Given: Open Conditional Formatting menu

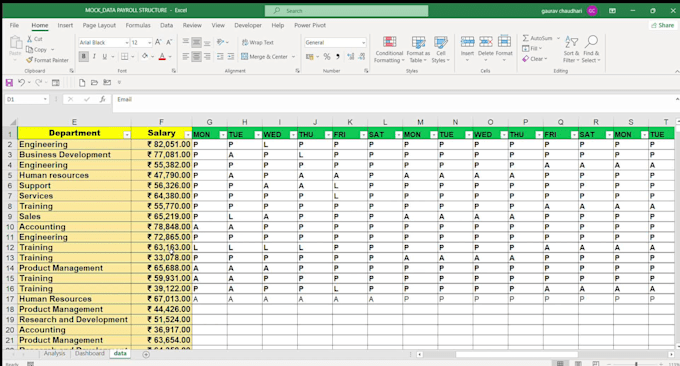Looking at the screenshot, I should [x=389, y=49].
